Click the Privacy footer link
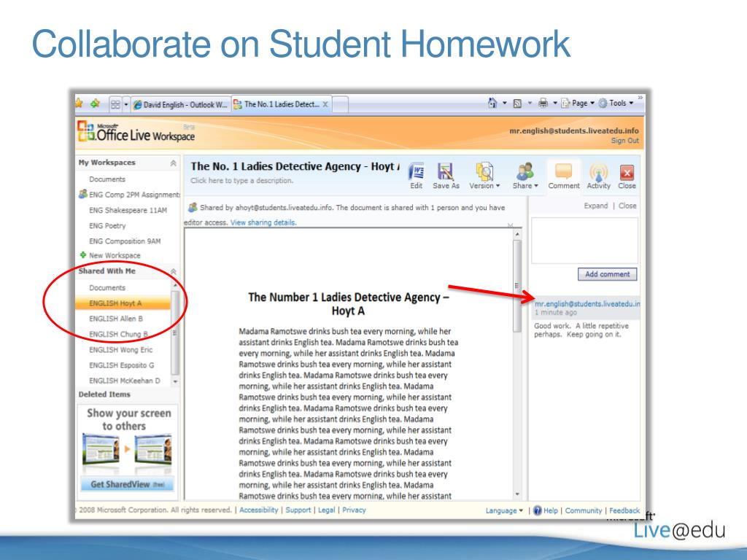Image resolution: width=747 pixels, height=560 pixels. click(354, 510)
